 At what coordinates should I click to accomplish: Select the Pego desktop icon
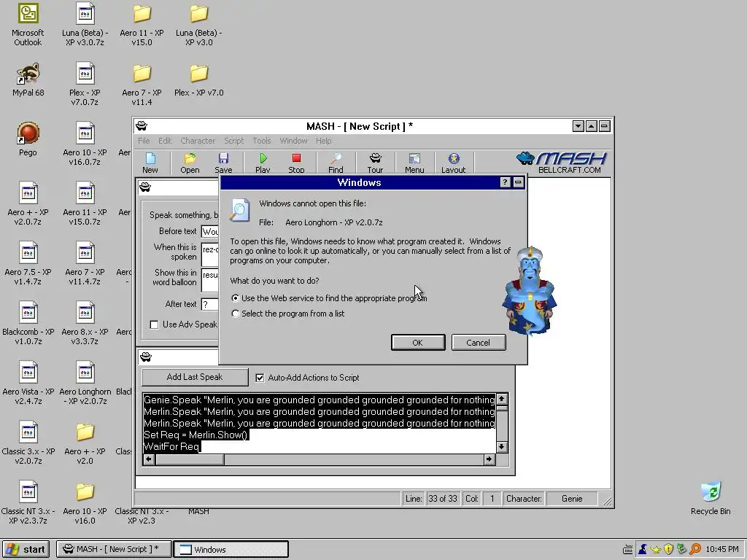click(x=28, y=139)
